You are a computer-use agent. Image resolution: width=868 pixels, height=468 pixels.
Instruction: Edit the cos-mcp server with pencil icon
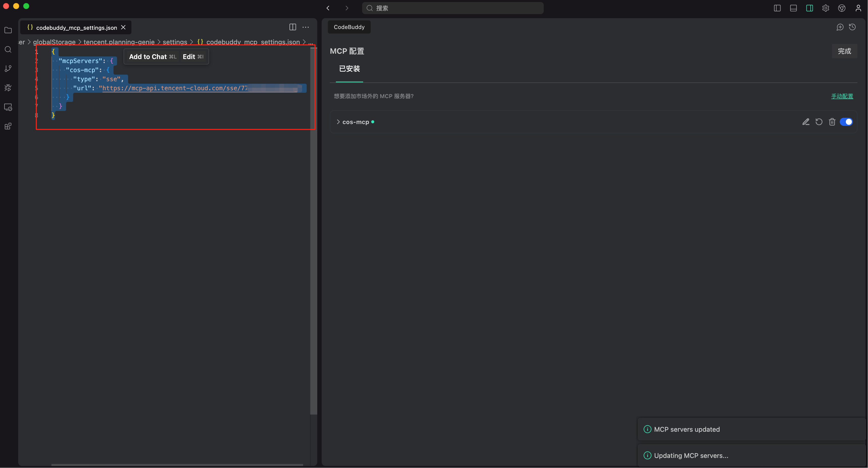tap(806, 122)
